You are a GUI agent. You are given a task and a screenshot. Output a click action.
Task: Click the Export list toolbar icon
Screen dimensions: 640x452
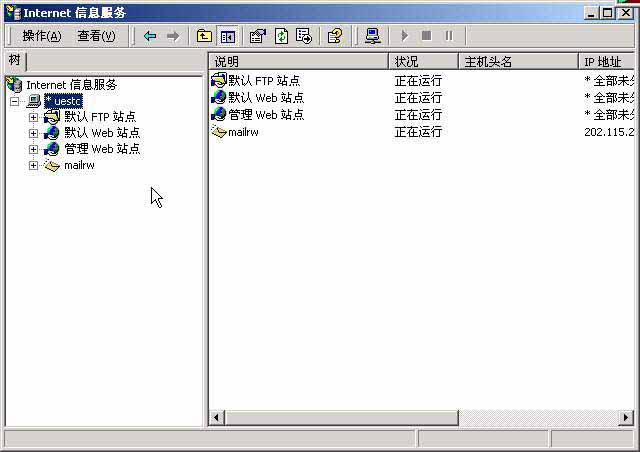tap(304, 36)
